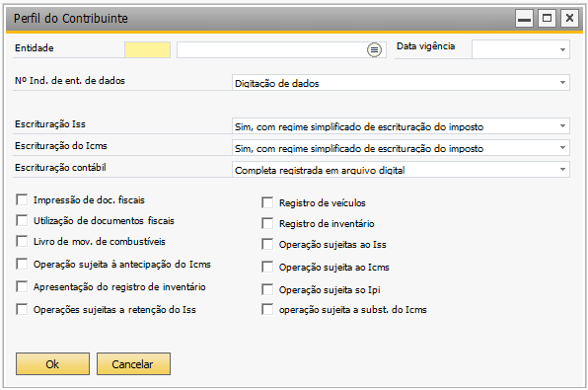Click the Cancelar button
This screenshot has height=390, width=588.
point(133,363)
